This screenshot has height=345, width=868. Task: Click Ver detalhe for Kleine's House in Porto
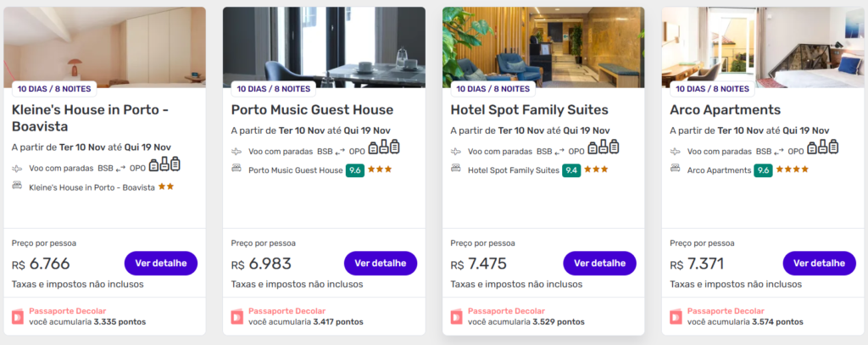click(x=161, y=263)
